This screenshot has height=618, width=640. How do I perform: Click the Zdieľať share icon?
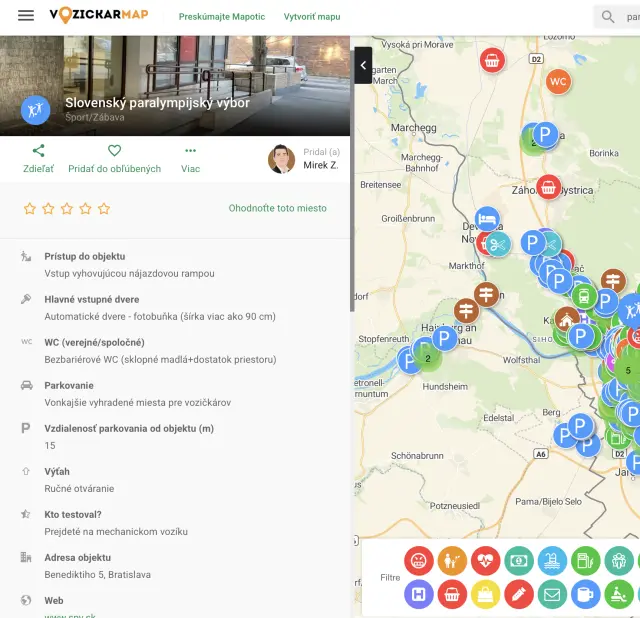pos(38,151)
